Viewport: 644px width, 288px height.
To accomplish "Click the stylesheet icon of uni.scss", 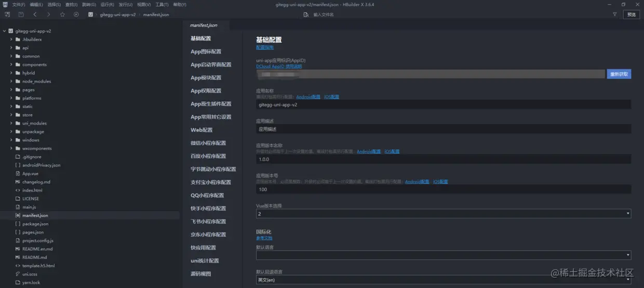I will [x=18, y=274].
